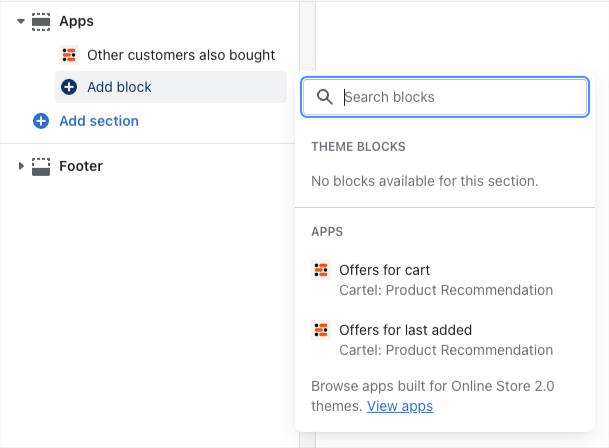Choose Offers for cart block title
This screenshot has height=448, width=609.
[384, 270]
